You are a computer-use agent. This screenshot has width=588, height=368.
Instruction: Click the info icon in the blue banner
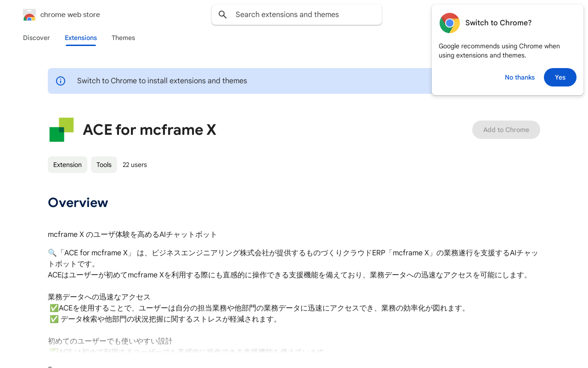click(61, 81)
